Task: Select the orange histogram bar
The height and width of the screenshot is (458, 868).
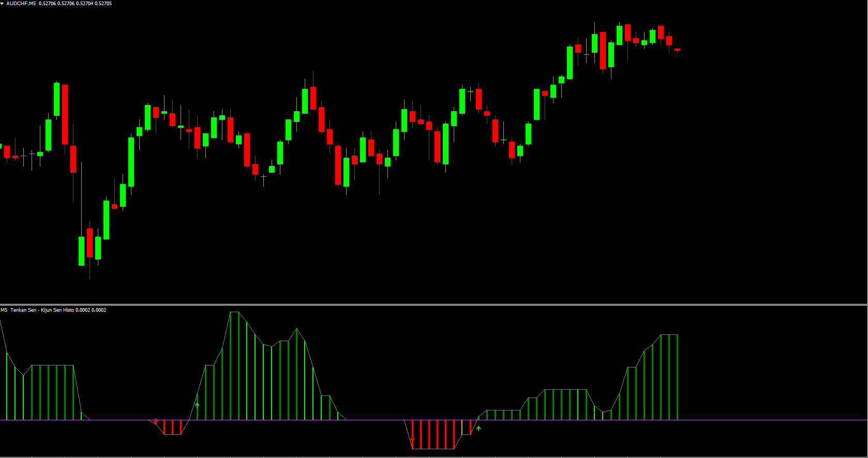Action: (x=462, y=427)
